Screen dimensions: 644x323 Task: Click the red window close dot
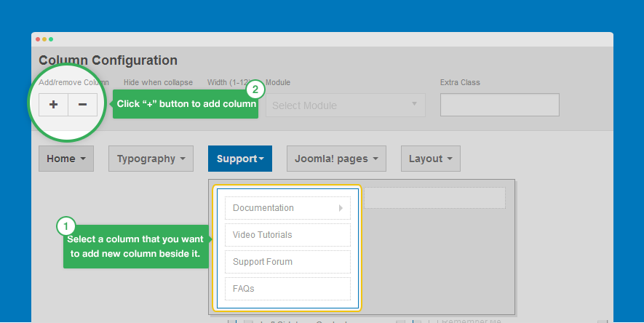38,39
